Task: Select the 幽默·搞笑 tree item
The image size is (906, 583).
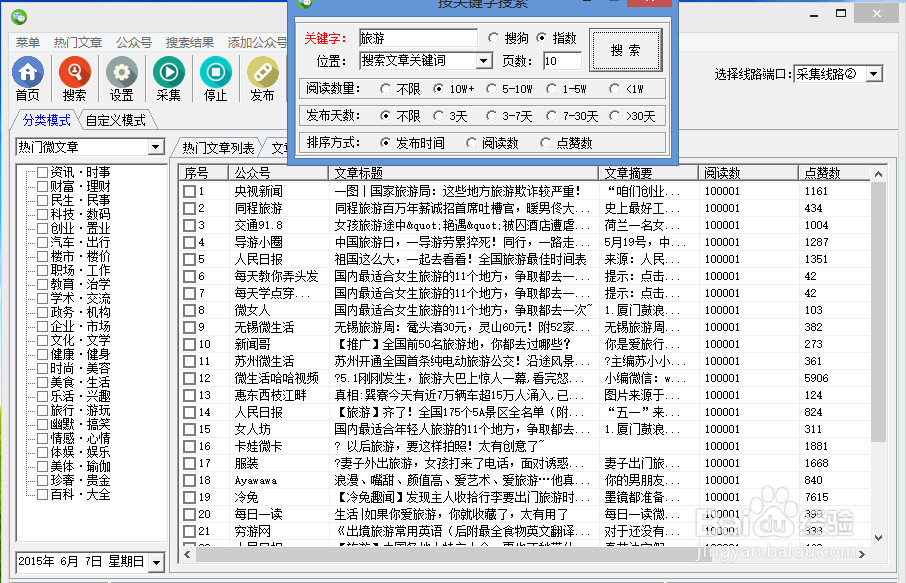Action: [80, 424]
